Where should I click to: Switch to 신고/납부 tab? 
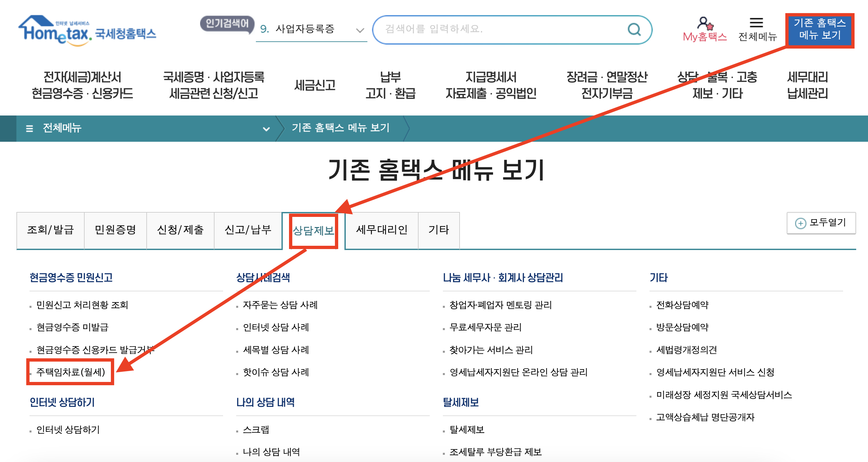point(248,230)
